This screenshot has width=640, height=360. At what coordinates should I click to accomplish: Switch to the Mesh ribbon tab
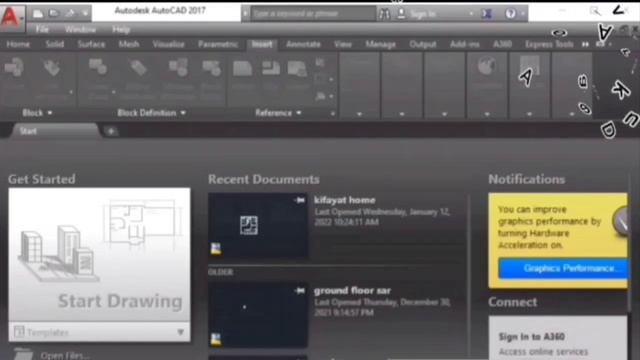click(129, 44)
